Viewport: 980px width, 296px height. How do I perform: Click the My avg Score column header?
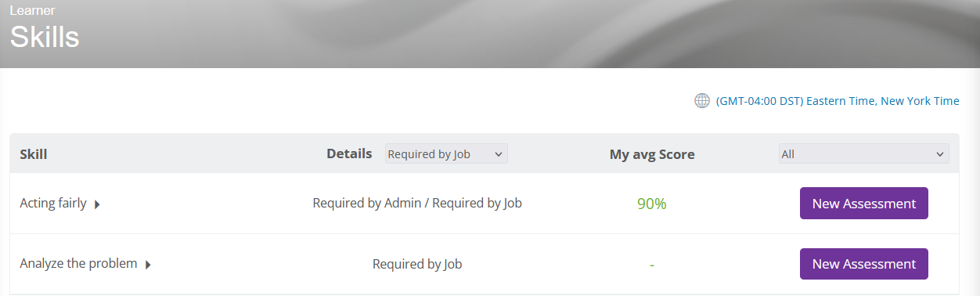coord(652,154)
